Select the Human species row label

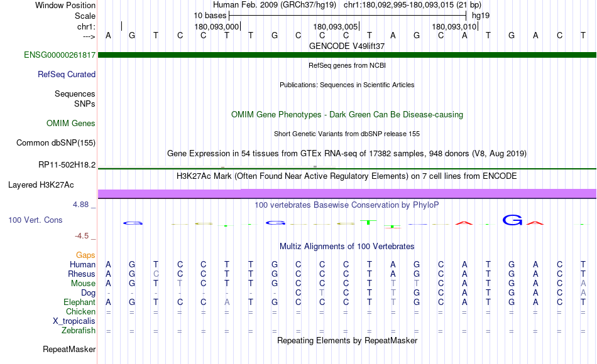tap(82, 264)
